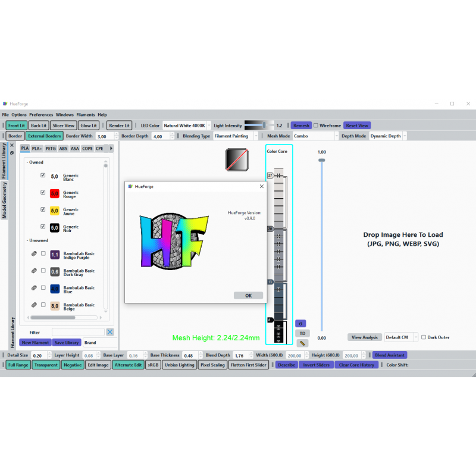This screenshot has height=476, width=476.
Task: Click the BambuLab Beige 8,0 swatch
Action: [55, 306]
